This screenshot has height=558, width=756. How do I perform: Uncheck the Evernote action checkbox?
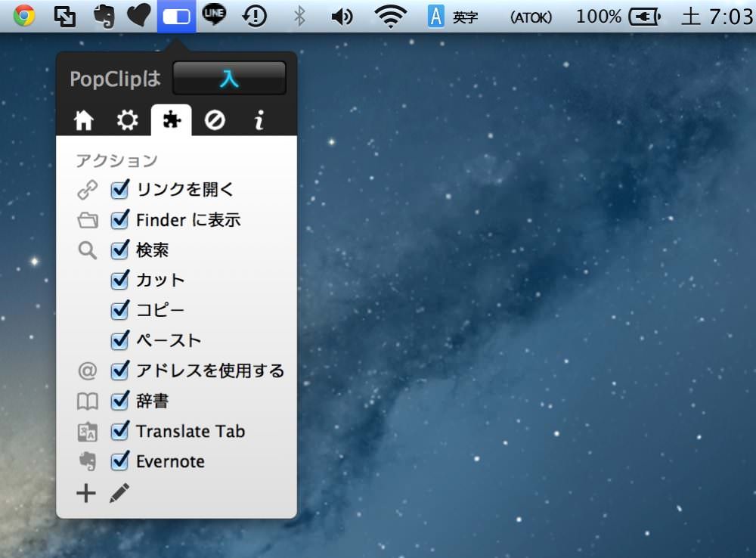pos(119,461)
